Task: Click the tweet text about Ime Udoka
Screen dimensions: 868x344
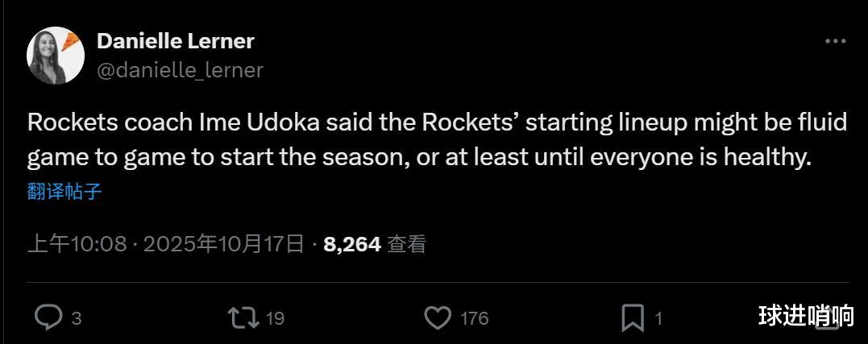Action: click(x=435, y=140)
